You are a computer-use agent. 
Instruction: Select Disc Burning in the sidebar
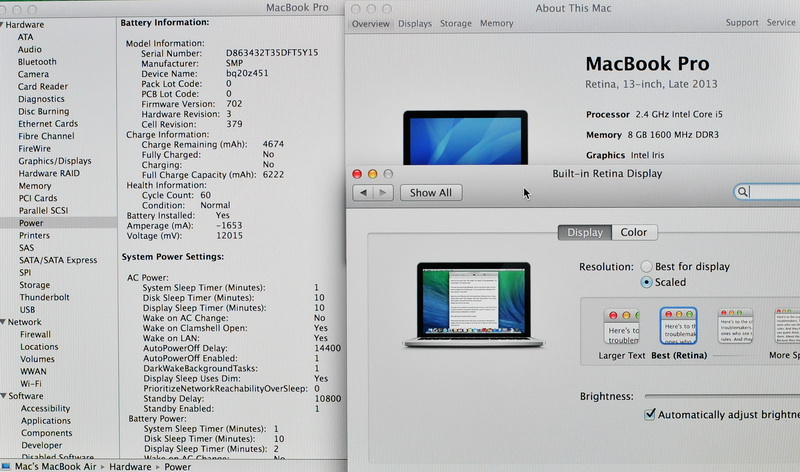click(43, 111)
